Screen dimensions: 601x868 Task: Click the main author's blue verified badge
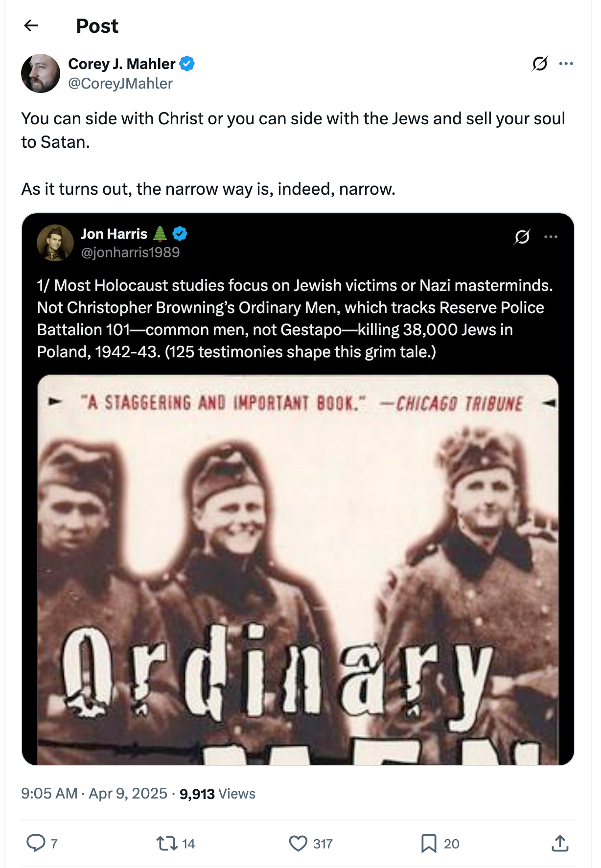tap(187, 64)
